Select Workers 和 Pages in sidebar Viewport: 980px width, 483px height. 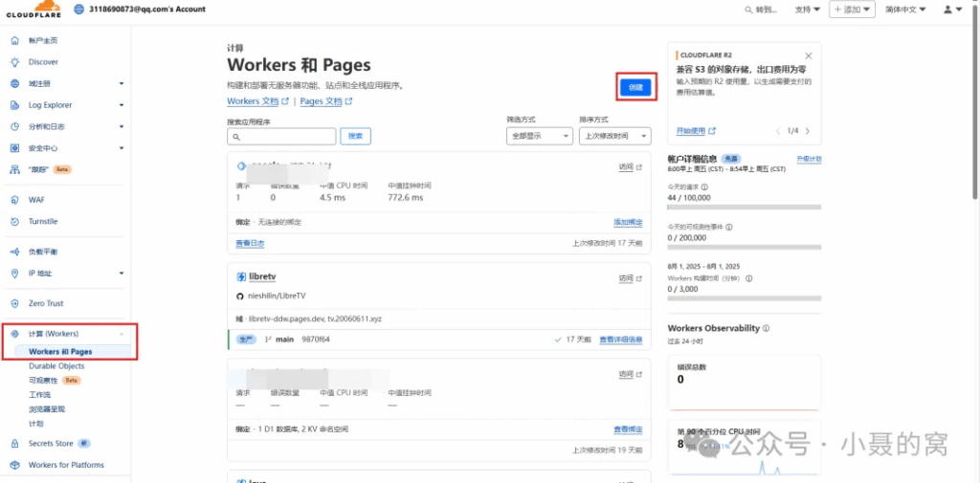(60, 352)
